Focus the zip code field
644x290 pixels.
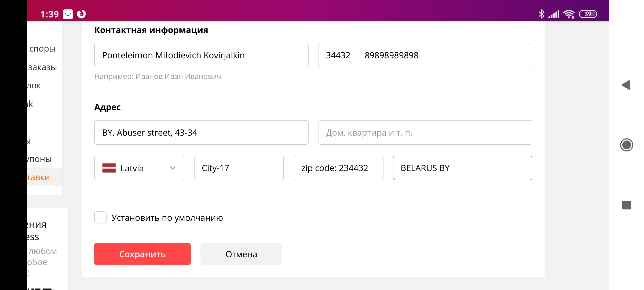click(338, 168)
